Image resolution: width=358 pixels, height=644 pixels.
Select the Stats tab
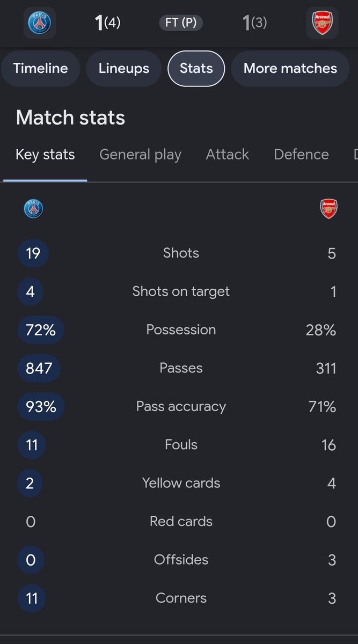click(x=196, y=68)
